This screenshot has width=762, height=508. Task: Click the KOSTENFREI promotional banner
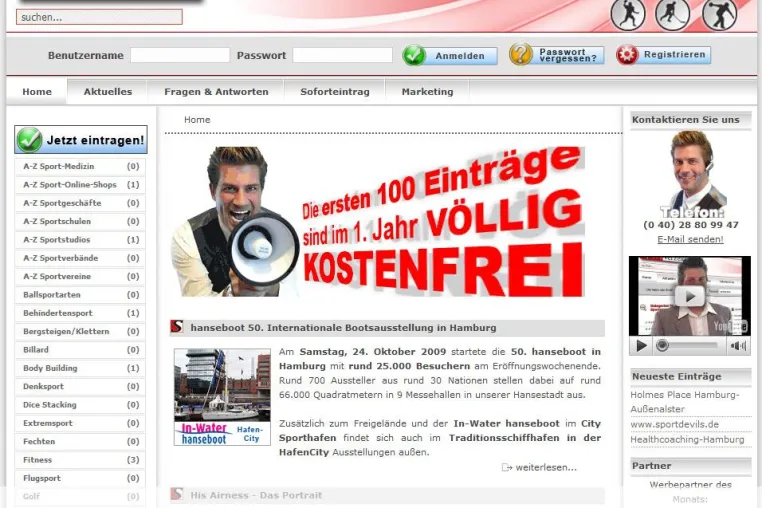click(x=378, y=221)
